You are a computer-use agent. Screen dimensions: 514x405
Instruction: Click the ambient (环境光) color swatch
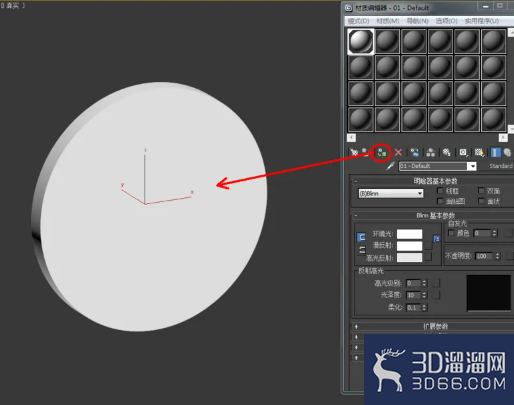(x=409, y=234)
